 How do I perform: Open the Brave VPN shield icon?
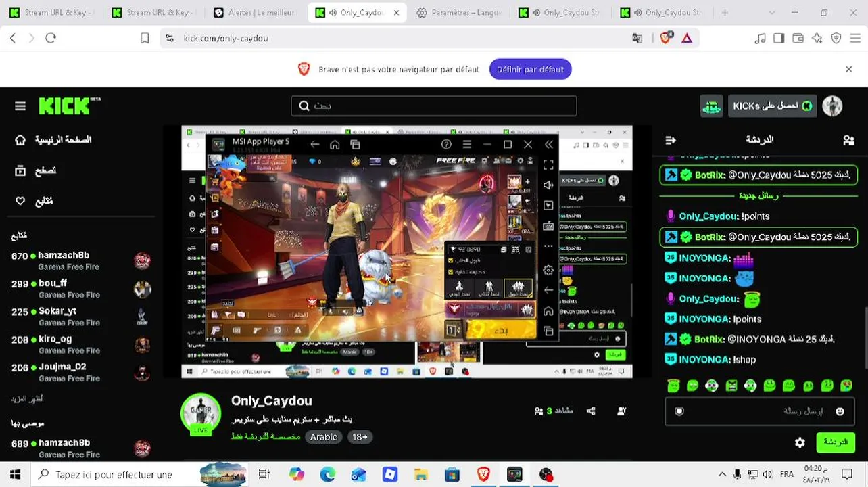(836, 39)
